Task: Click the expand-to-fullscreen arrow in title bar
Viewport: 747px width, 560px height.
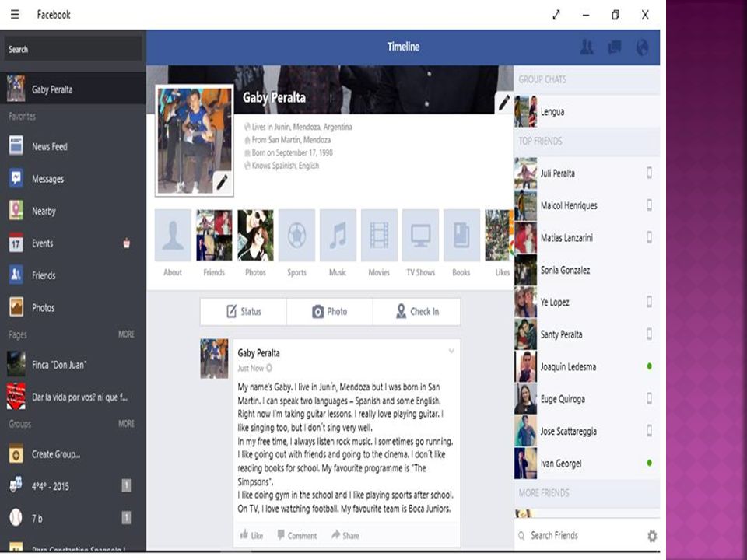Action: pos(556,15)
